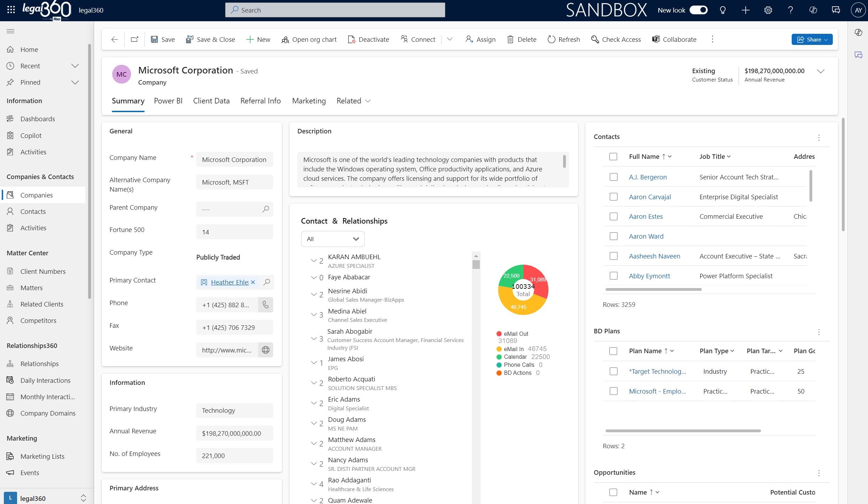Viewport: 868px width, 504px height.
Task: Open command bar overflow ellipsis
Action: 713,39
